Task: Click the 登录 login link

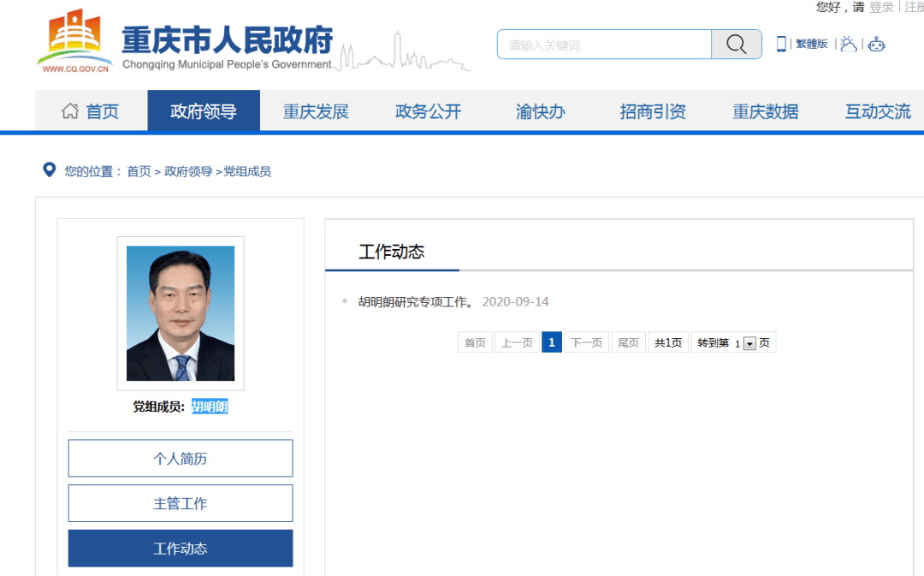Action: [x=881, y=7]
